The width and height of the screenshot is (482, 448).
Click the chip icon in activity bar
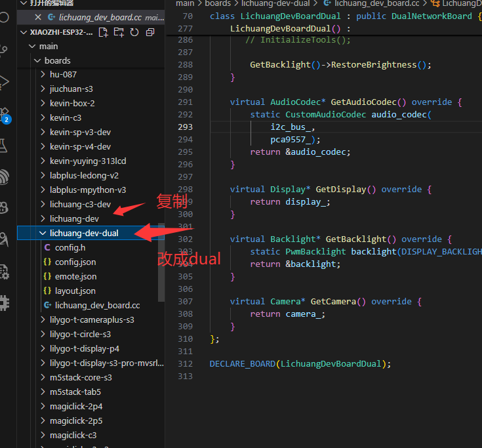click(x=5, y=302)
